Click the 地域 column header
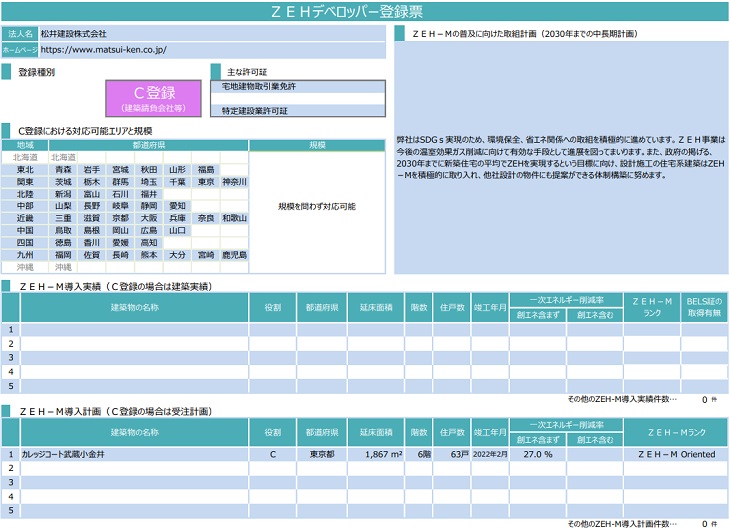This screenshot has width=730, height=531. pyautogui.click(x=25, y=145)
